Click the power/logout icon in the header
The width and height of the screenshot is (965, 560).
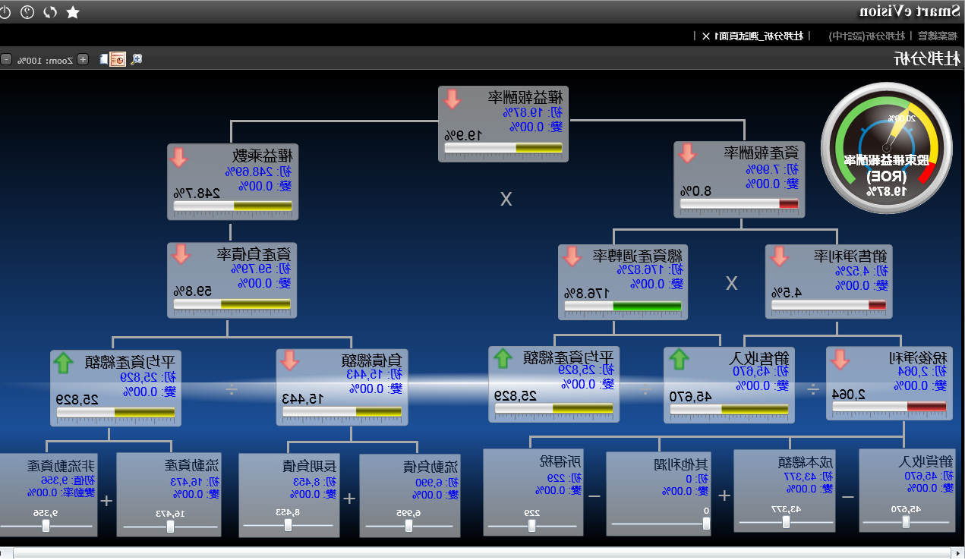tap(5, 11)
